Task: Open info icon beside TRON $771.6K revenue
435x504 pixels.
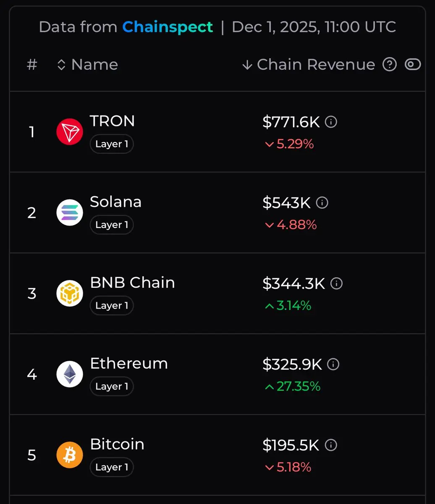Action: (331, 122)
